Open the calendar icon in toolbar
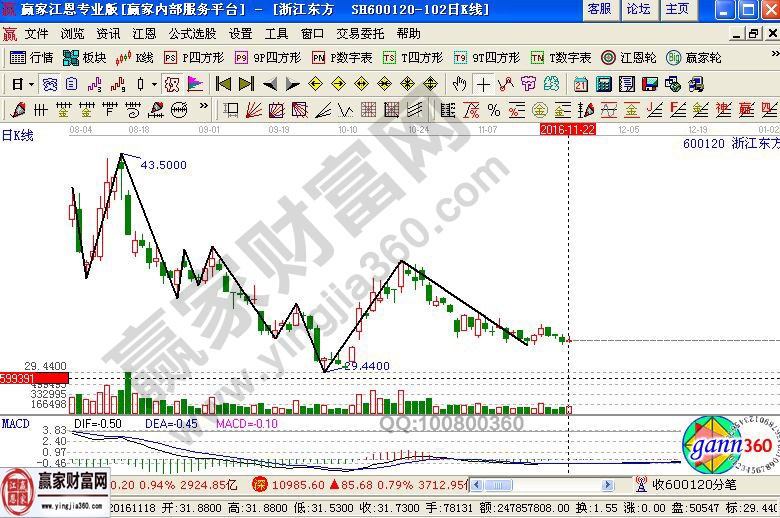 click(x=581, y=83)
